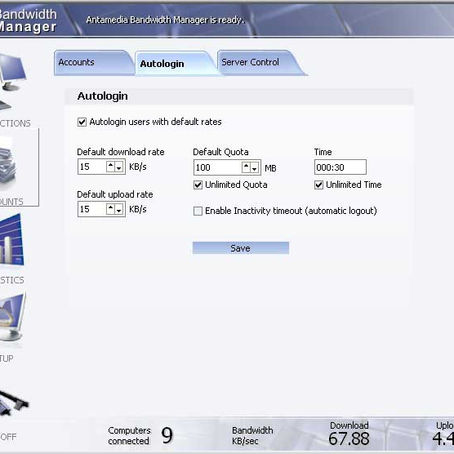The image size is (454, 454).
Task: Open the Connections monitor icon in sidebar
Action: click(12, 82)
